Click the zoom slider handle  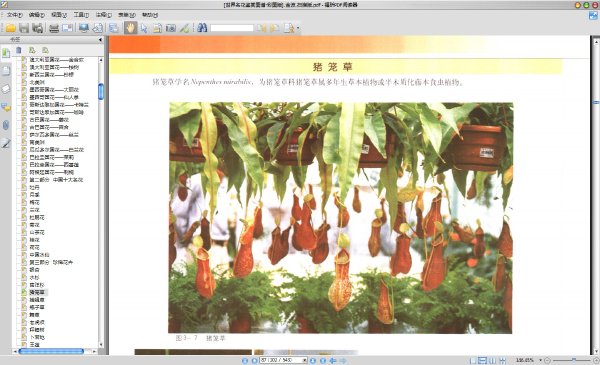click(x=574, y=360)
